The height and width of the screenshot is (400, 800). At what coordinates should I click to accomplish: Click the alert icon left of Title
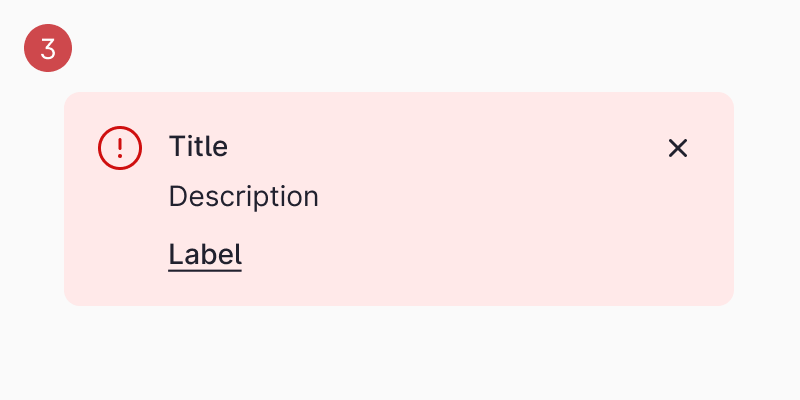120,148
